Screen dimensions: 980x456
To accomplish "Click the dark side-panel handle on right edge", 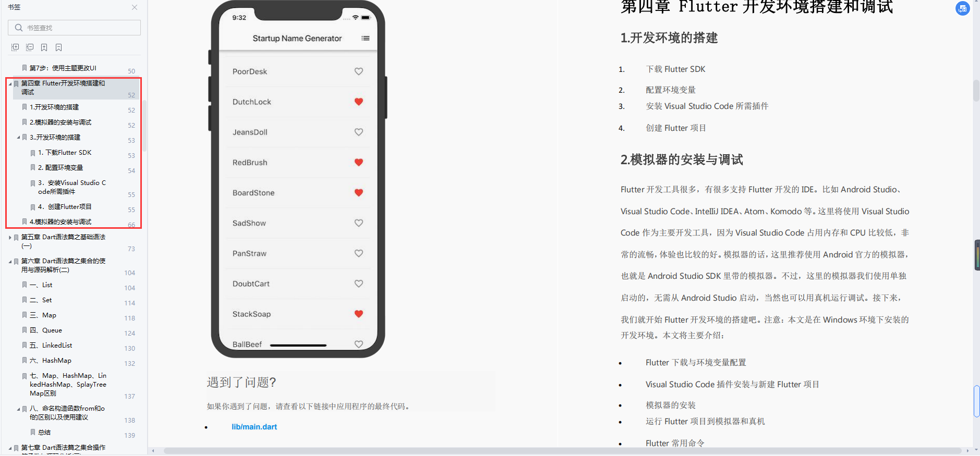I will [977, 255].
